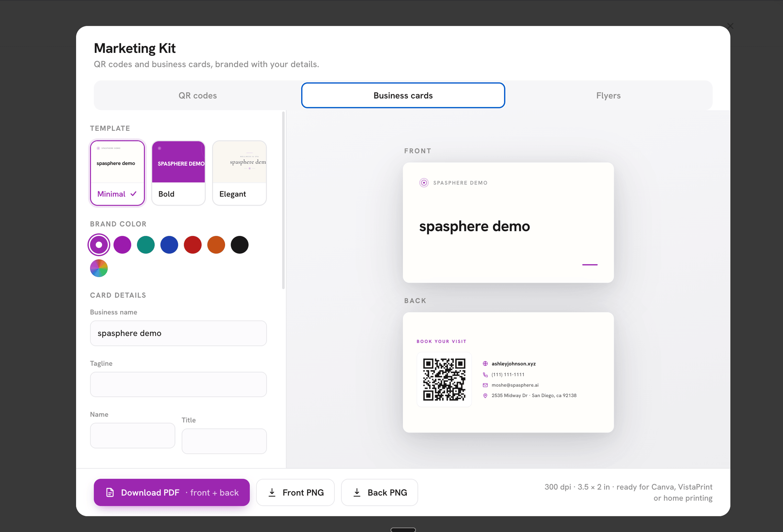Choose the Bold template
Screen dimensions: 783x532
178,173
